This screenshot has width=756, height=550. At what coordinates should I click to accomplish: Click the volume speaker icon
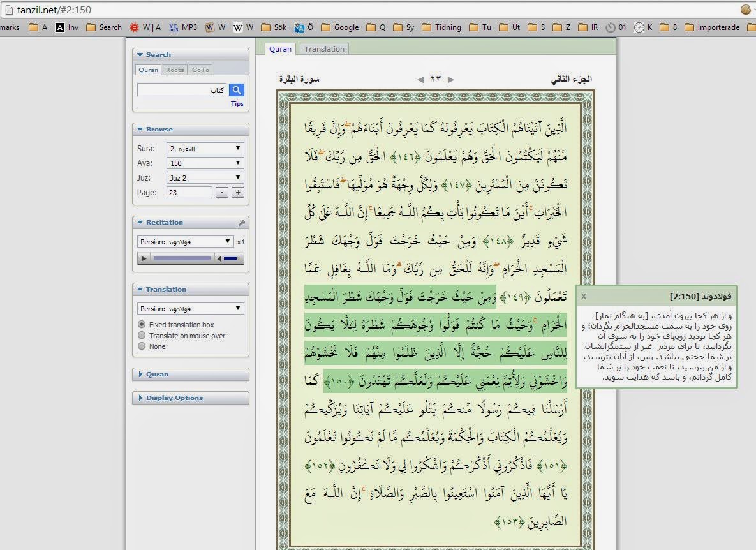click(x=219, y=259)
